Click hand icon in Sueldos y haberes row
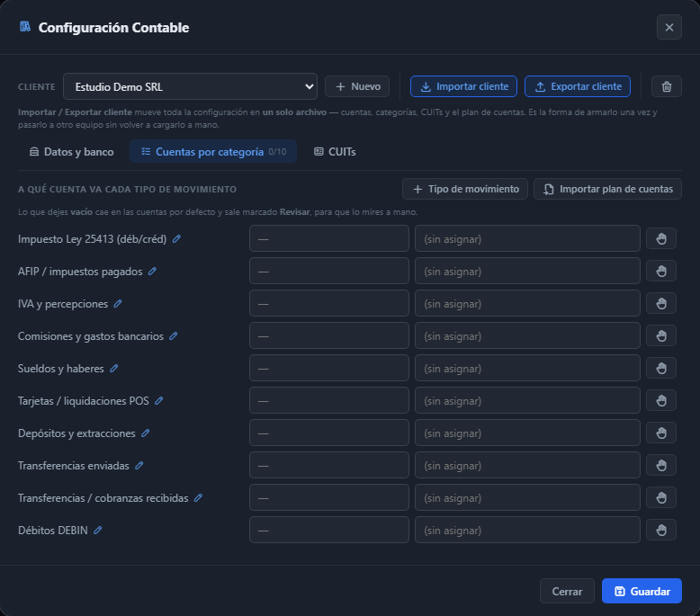 [x=661, y=368]
